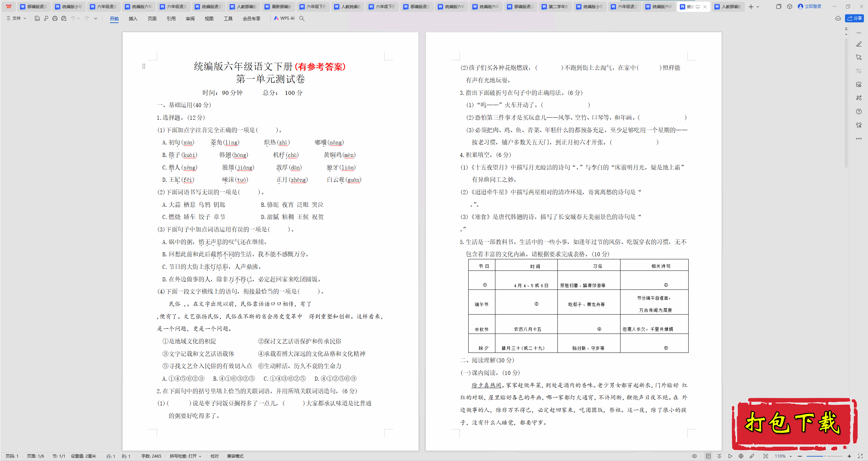The height and width of the screenshot is (461, 868).
Task: Select the pen edit tool in right sidebar
Action: pos(859,44)
